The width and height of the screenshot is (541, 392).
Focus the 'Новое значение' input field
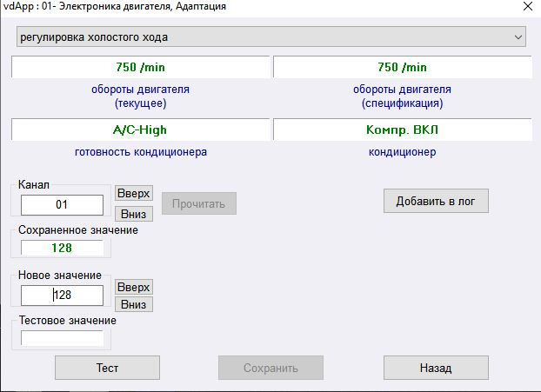click(62, 296)
